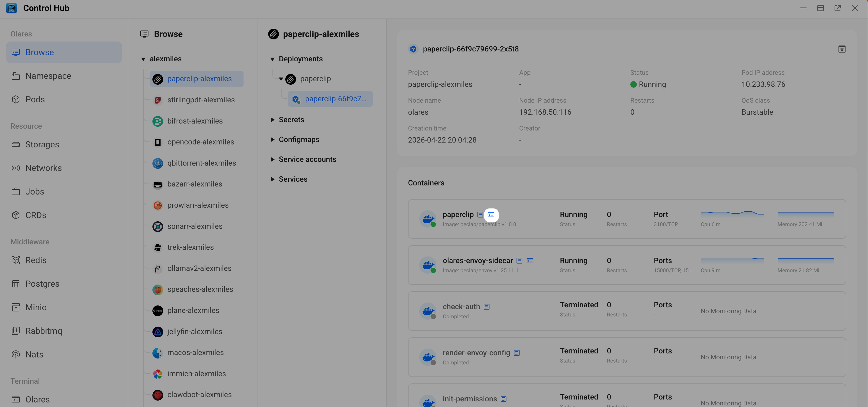
Task: Collapse the Deployments section
Action: (272, 59)
